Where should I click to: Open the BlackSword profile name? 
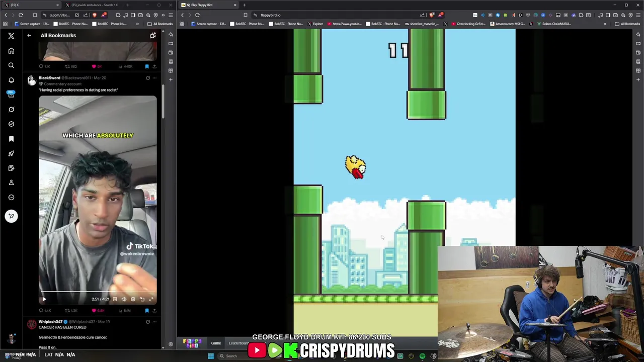click(x=49, y=78)
